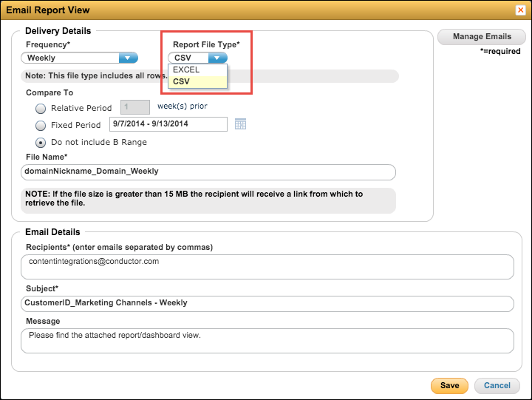Choose EXCEL from the file type list

click(197, 70)
